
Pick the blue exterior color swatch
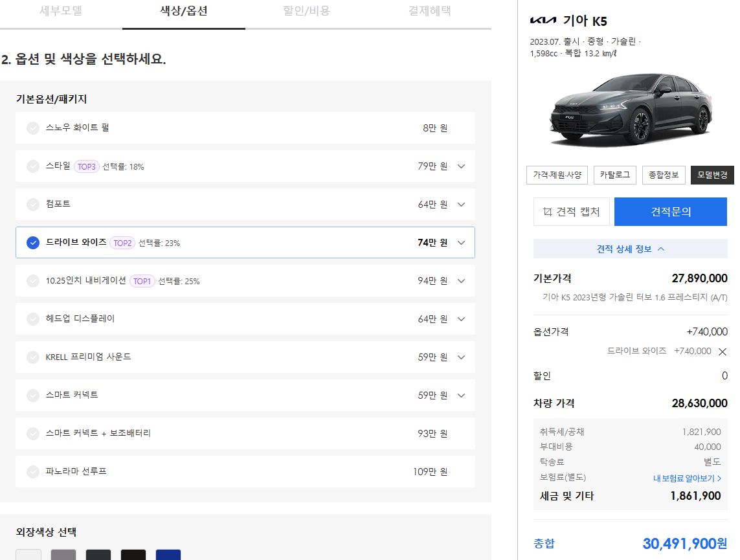[x=168, y=555]
